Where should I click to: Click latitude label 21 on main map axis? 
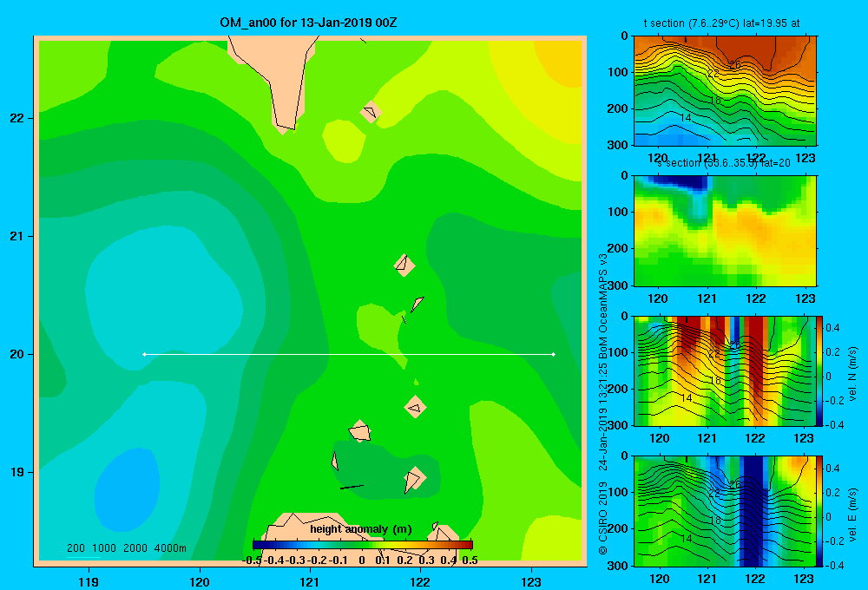pos(17,236)
